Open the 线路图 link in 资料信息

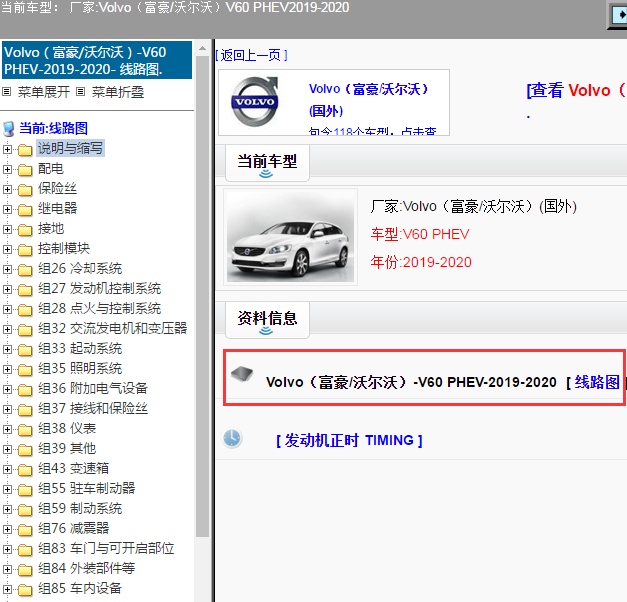[597, 382]
